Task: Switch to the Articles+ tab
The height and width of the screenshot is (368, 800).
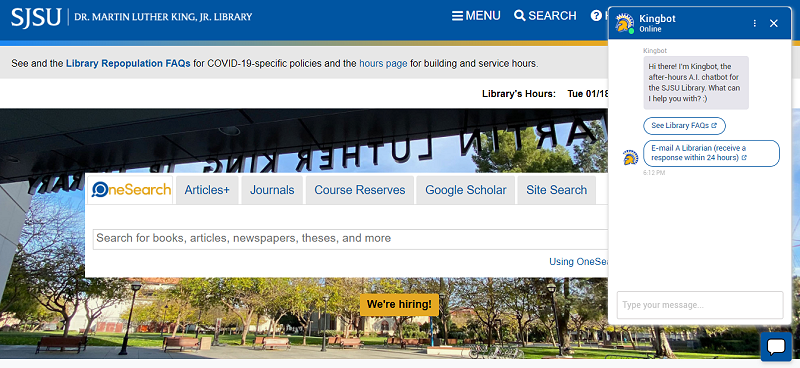Action: click(x=207, y=190)
